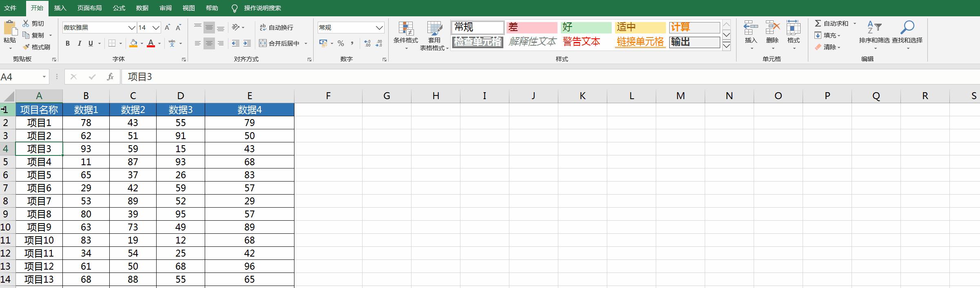The width and height of the screenshot is (980, 288).
Task: Toggle Wrap Text (自动换行)
Action: pyautogui.click(x=277, y=27)
